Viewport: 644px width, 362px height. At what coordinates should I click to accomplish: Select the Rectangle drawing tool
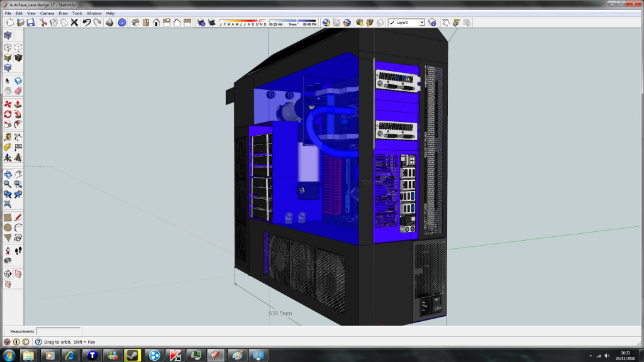click(x=8, y=217)
